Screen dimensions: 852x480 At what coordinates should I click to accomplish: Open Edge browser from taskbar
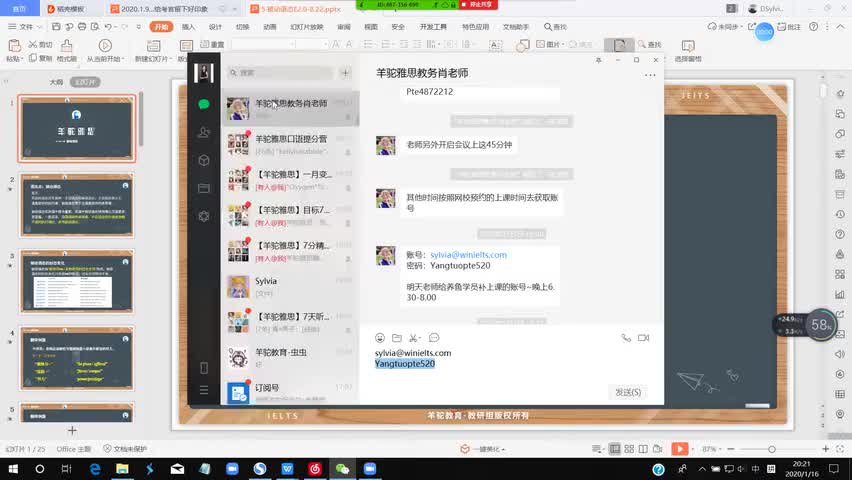(95, 469)
